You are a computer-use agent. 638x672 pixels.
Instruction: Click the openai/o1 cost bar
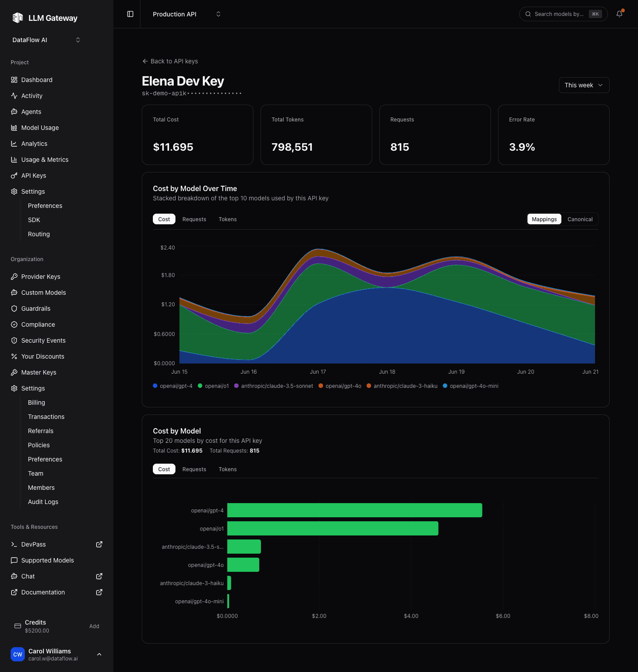coord(333,528)
